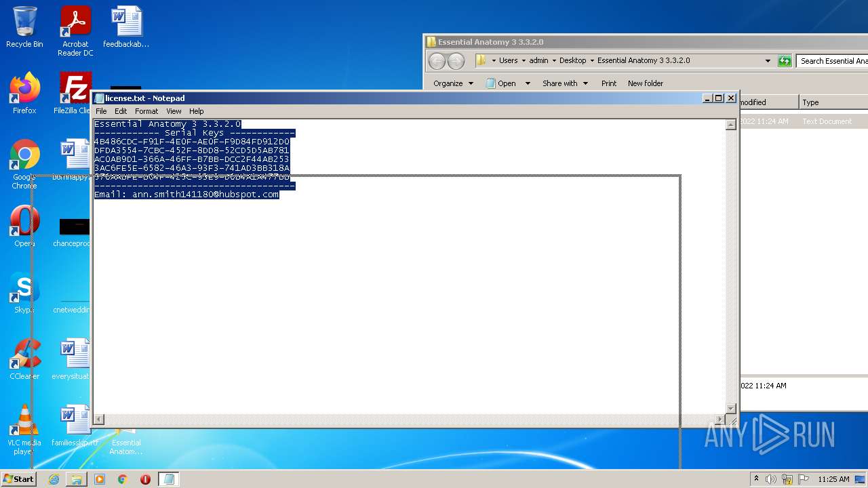
Task: Click Users in the Explorer address path
Action: click(x=508, y=60)
